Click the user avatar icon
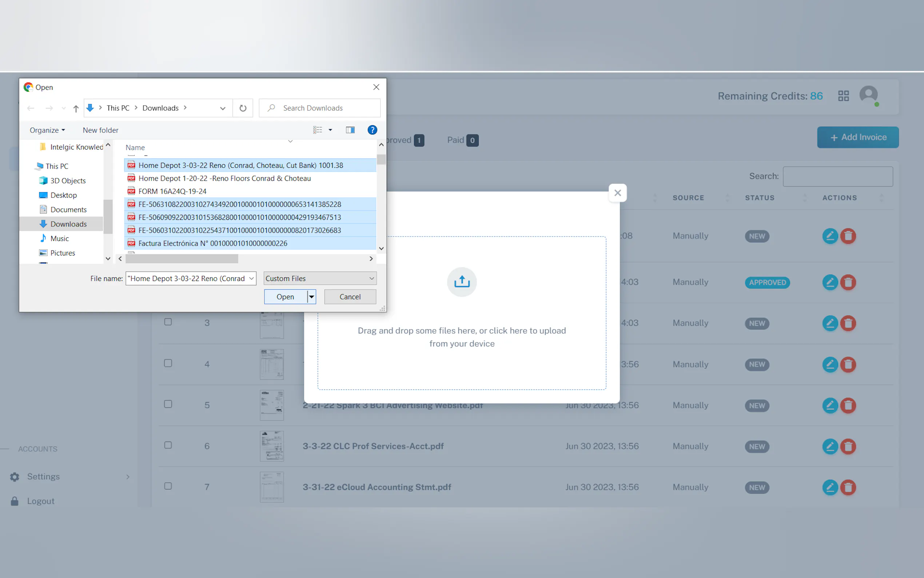This screenshot has height=578, width=924. click(x=868, y=94)
